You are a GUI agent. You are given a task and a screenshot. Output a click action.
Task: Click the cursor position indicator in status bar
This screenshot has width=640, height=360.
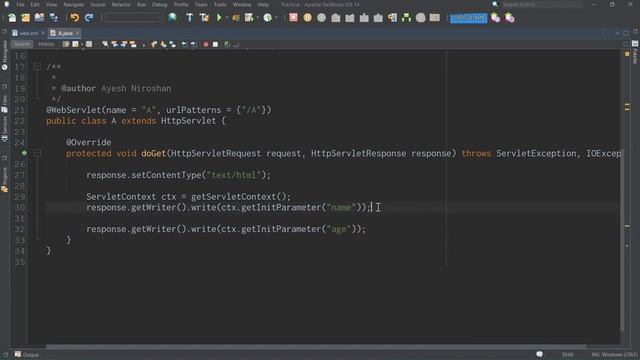click(567, 355)
